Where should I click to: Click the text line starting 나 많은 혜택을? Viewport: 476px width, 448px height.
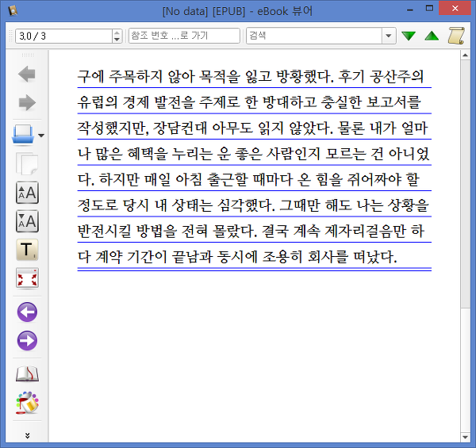point(254,154)
